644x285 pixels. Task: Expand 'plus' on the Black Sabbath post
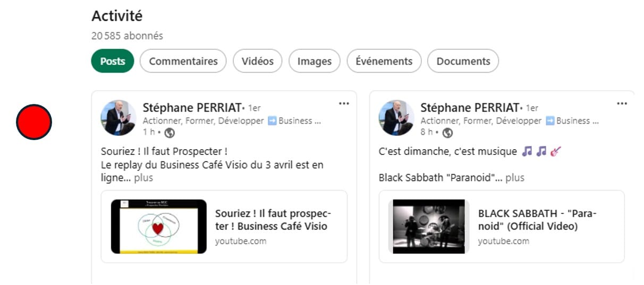(515, 178)
